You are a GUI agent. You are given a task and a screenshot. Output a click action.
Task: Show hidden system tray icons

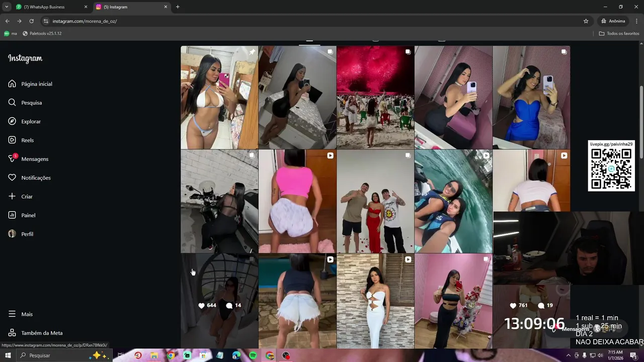(x=569, y=355)
